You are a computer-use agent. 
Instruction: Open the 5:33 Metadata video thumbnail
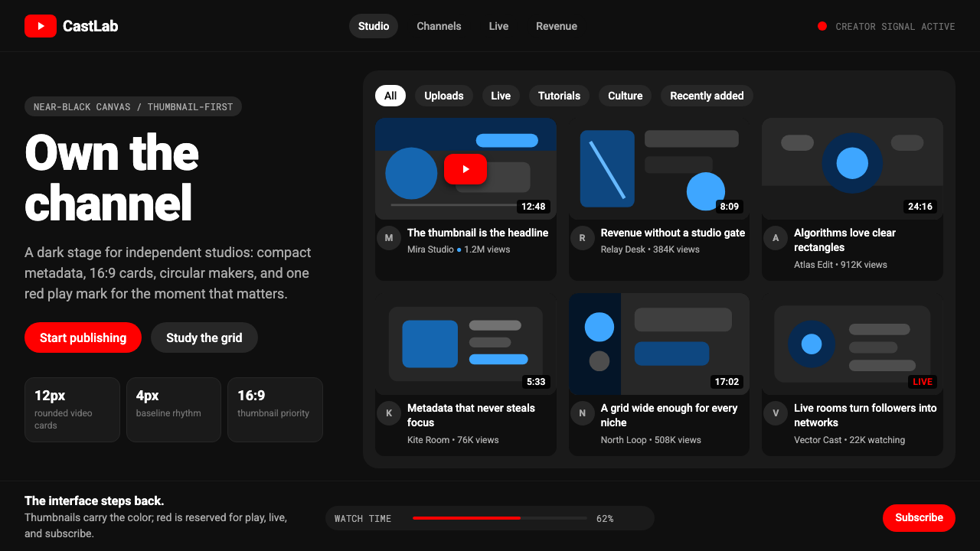pos(465,344)
